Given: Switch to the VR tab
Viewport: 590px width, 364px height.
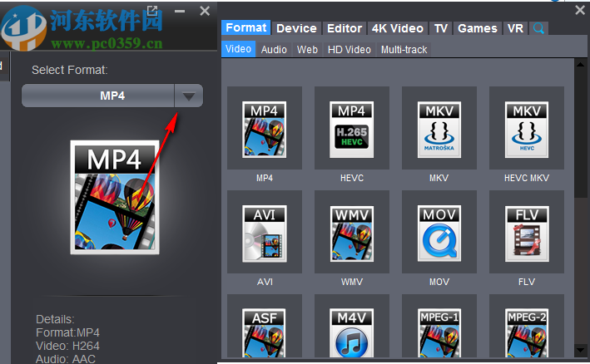Looking at the screenshot, I should click(x=515, y=28).
